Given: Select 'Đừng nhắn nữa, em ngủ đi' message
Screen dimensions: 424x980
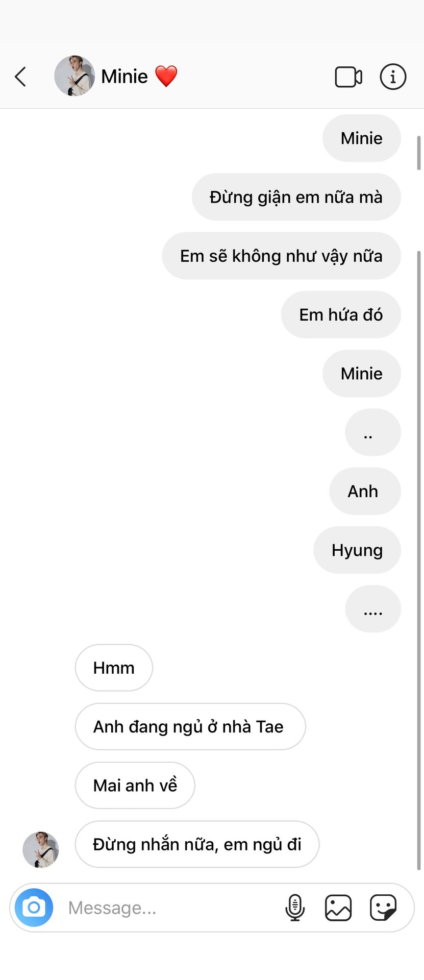Looking at the screenshot, I should (197, 844).
